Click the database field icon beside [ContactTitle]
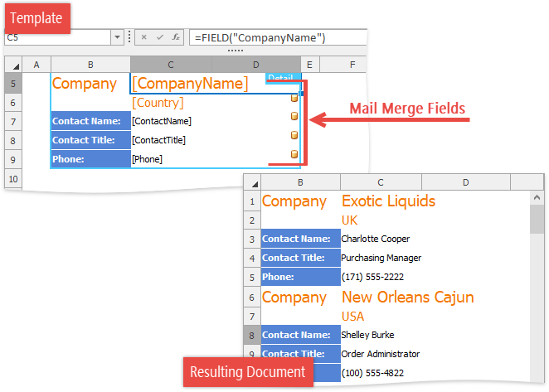The height and width of the screenshot is (392, 549). click(294, 135)
